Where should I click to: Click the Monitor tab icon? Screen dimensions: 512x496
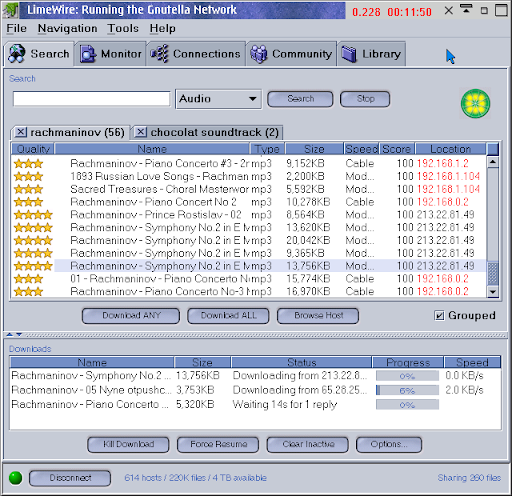click(x=88, y=54)
